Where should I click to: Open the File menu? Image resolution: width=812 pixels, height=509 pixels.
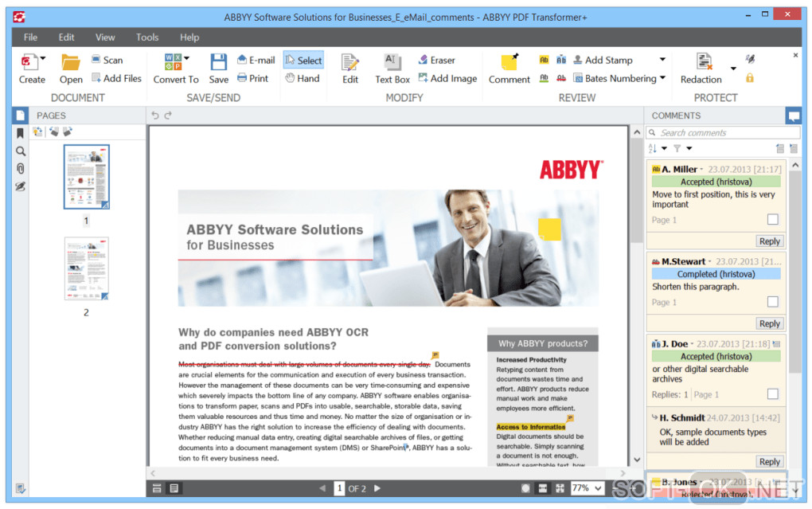[30, 37]
